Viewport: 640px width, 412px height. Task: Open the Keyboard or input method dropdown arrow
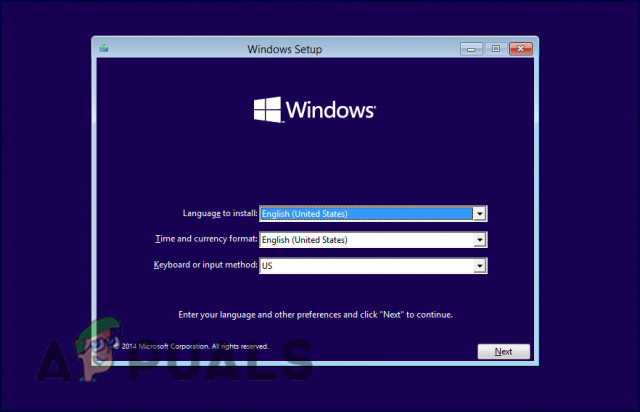[480, 266]
